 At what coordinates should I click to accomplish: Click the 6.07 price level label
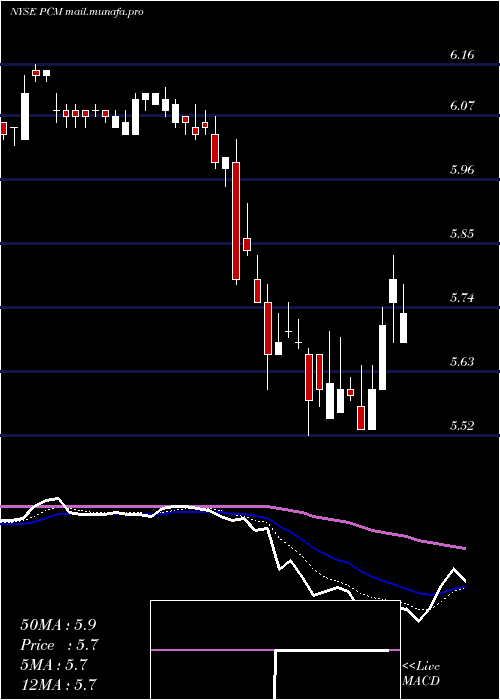pyautogui.click(x=462, y=106)
